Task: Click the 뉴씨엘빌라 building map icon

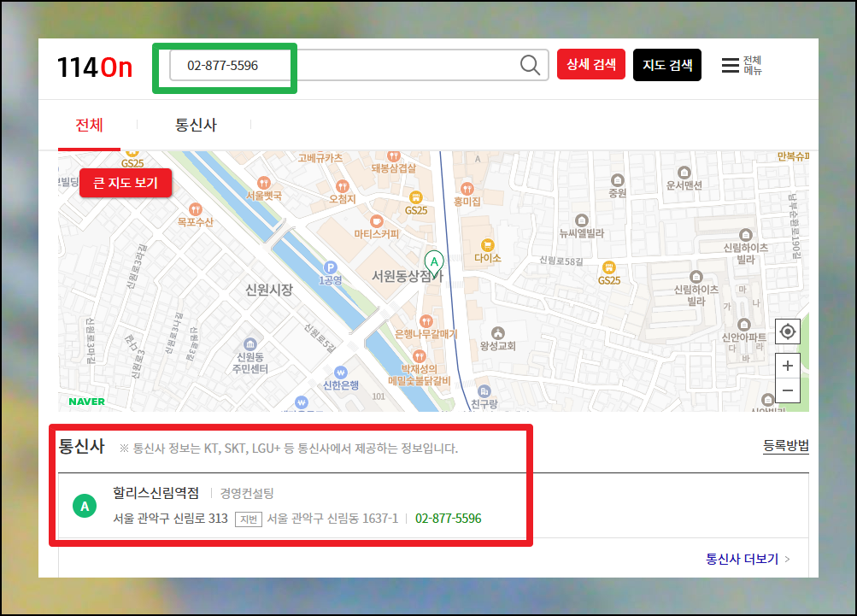Action: (582, 220)
